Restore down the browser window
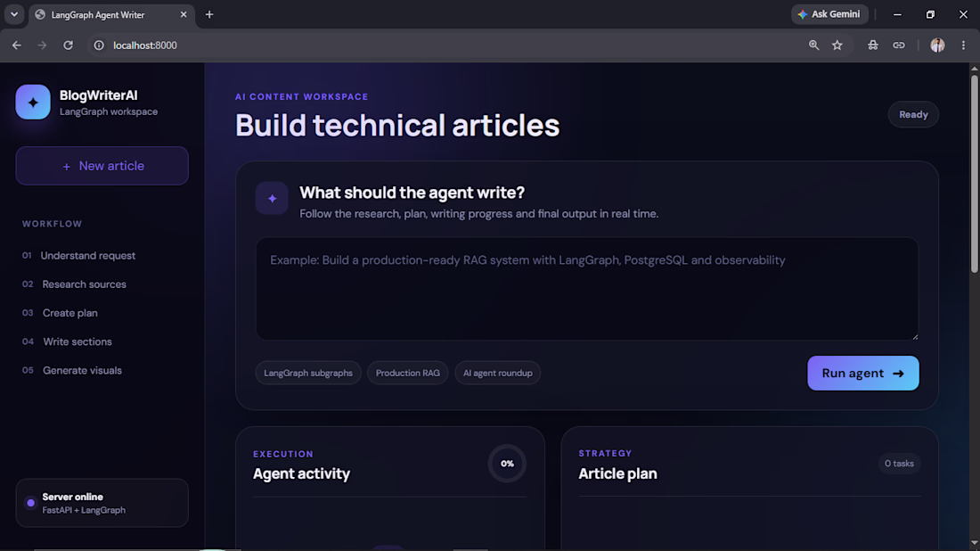Image resolution: width=980 pixels, height=551 pixels. click(x=930, y=14)
